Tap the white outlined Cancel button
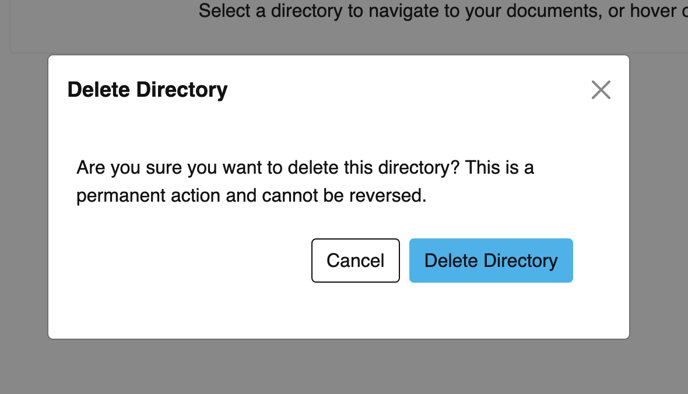Screen dimensions: 688x394 pyautogui.click(x=355, y=261)
